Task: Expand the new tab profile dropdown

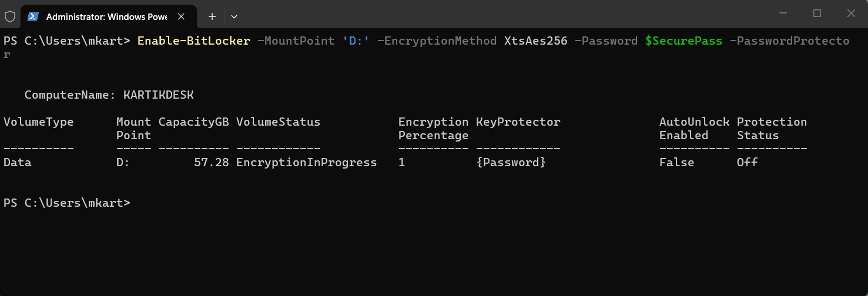Action: (234, 16)
